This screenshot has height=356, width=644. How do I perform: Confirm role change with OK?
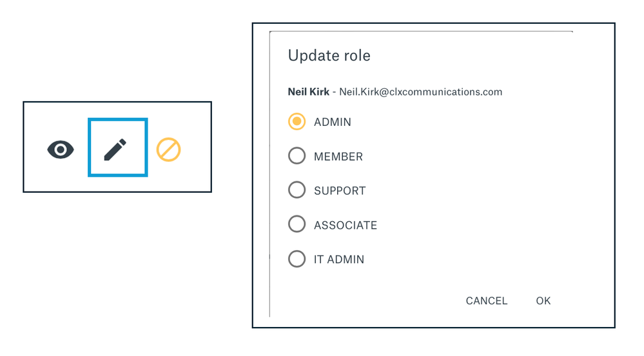[x=543, y=301]
